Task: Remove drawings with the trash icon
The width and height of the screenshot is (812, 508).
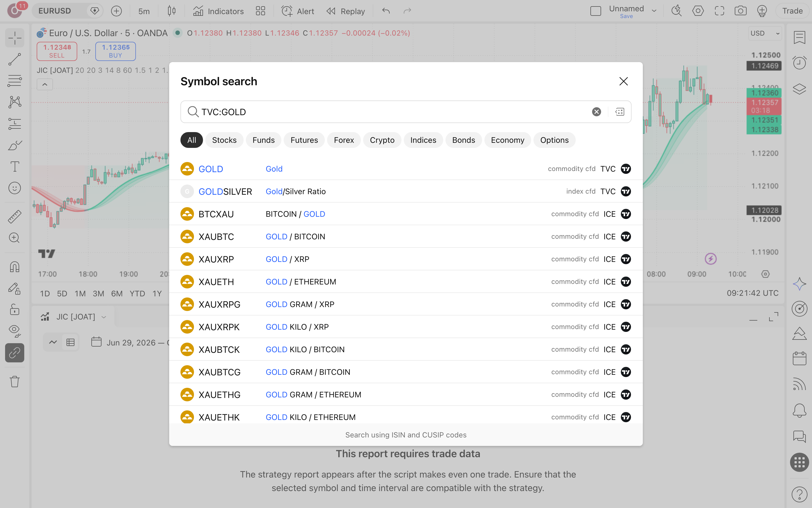Action: 14,382
